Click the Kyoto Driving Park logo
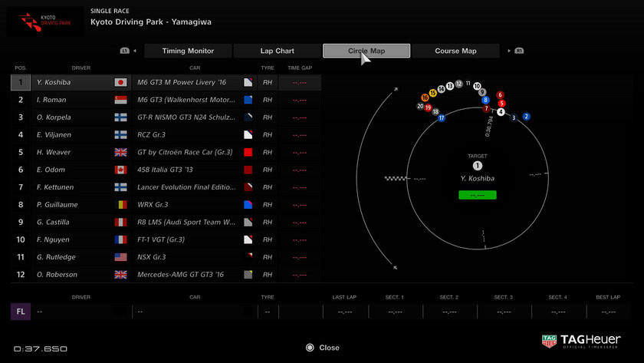This screenshot has width=644, height=363. click(44, 22)
